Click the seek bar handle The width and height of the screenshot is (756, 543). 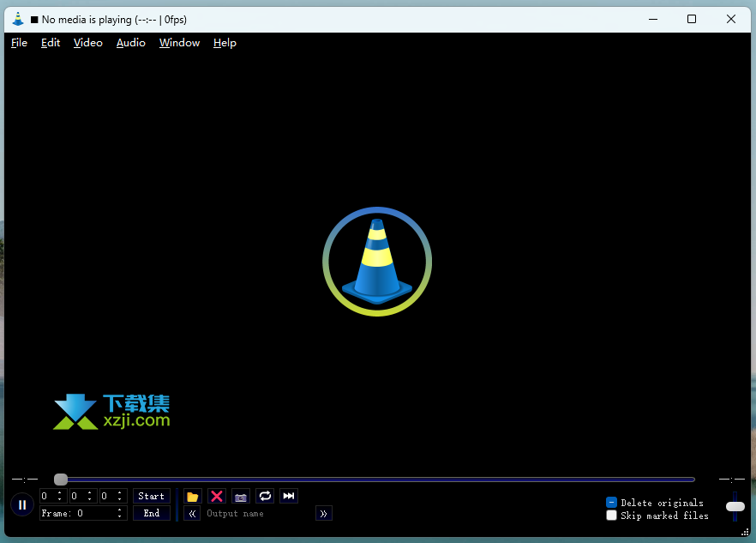pyautogui.click(x=61, y=480)
